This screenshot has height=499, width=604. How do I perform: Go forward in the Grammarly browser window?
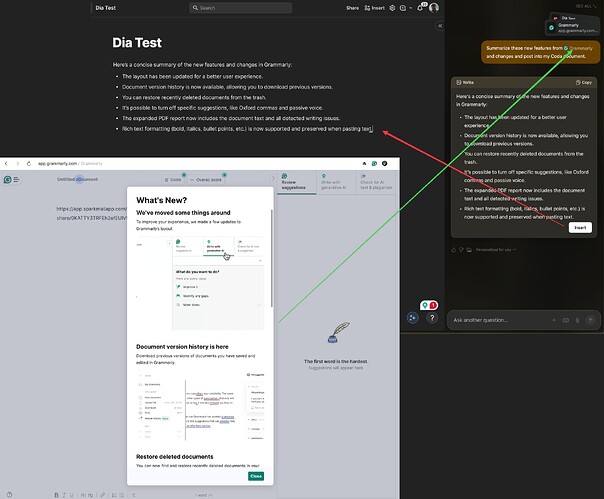(17, 163)
